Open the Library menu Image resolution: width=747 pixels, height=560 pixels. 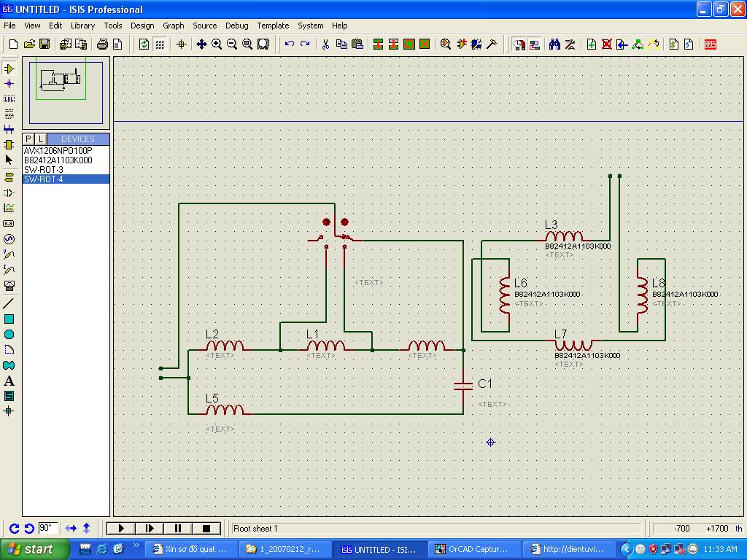pyautogui.click(x=82, y=26)
